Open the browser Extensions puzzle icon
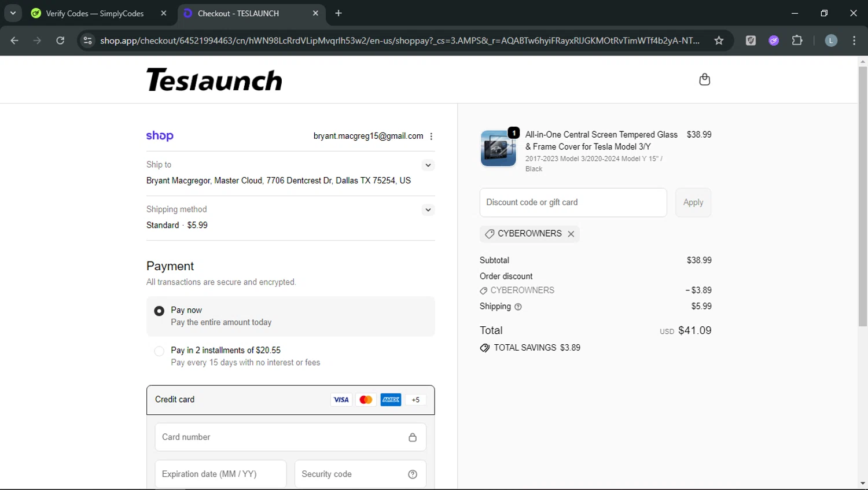This screenshot has width=868, height=490. click(x=797, y=40)
